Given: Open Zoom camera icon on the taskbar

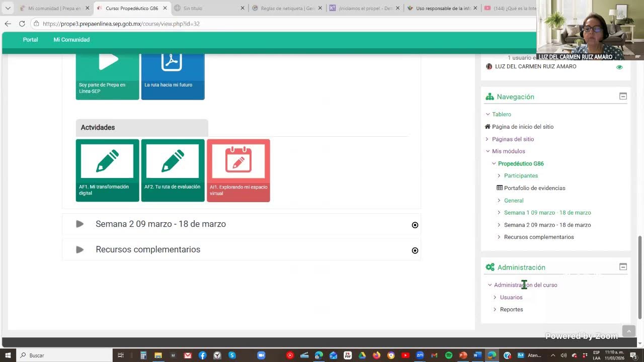Looking at the screenshot, I should (x=261, y=355).
